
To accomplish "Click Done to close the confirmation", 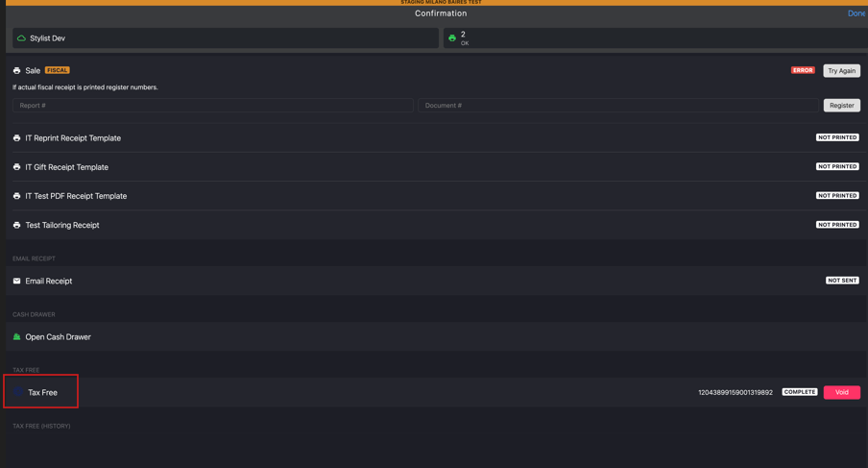I will pos(856,13).
